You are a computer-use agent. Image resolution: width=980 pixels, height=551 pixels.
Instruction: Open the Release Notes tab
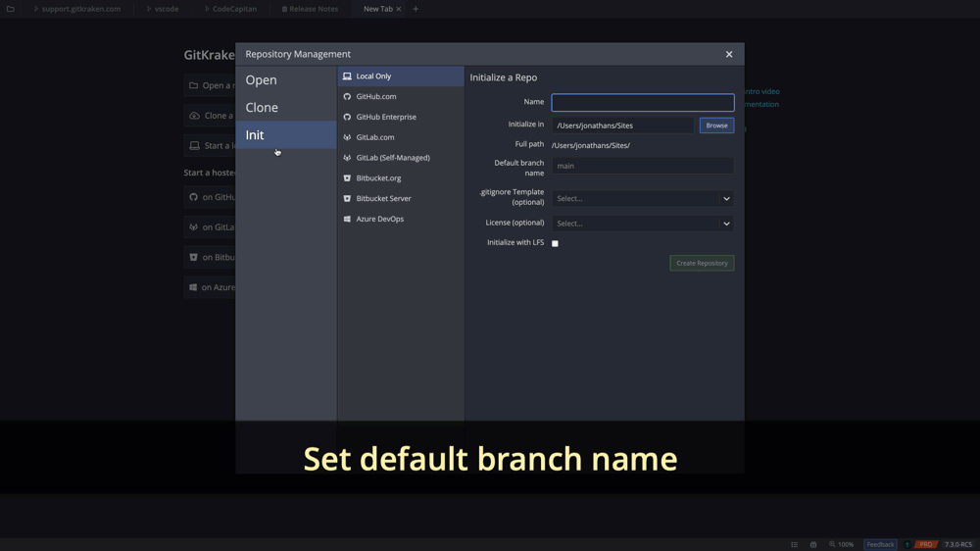tap(310, 9)
